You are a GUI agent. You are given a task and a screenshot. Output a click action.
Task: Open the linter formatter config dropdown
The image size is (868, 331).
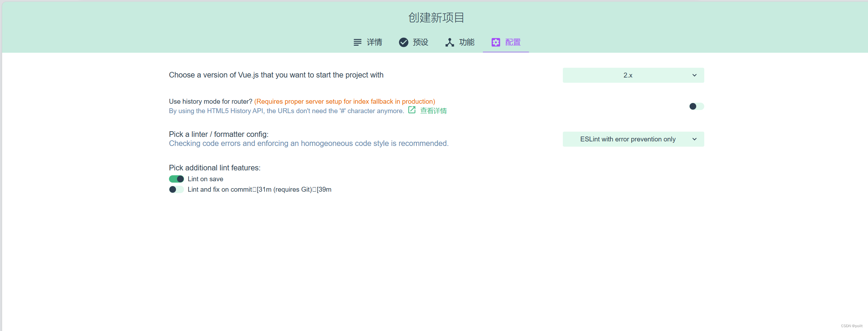pos(633,139)
